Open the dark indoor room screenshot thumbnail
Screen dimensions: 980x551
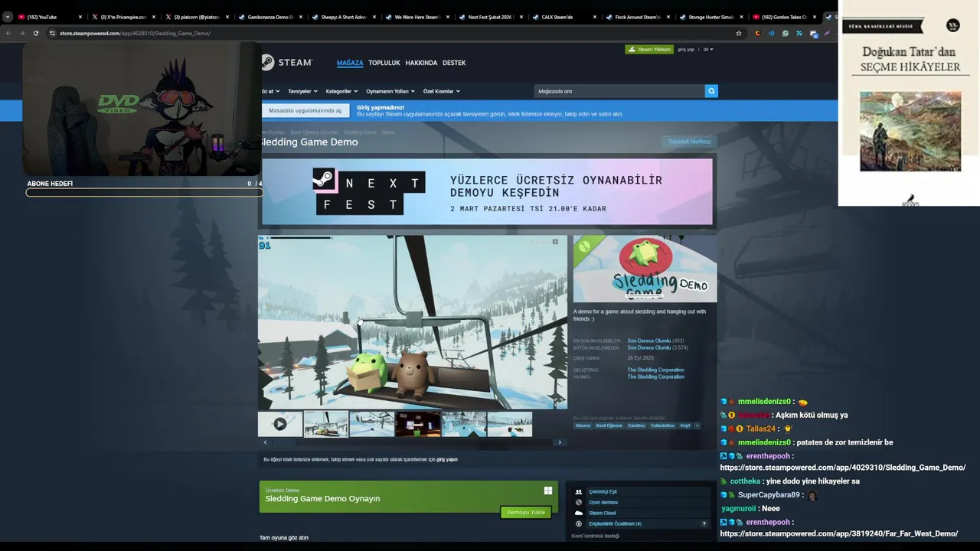coord(418,424)
